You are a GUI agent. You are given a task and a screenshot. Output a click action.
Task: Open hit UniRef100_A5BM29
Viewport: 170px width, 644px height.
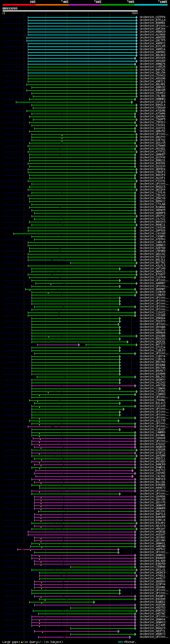click(x=152, y=32)
